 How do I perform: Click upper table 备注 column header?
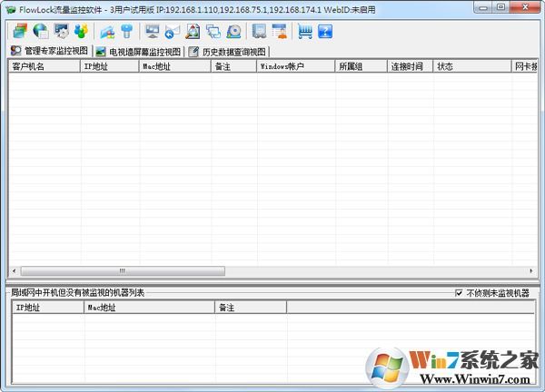[x=234, y=66]
